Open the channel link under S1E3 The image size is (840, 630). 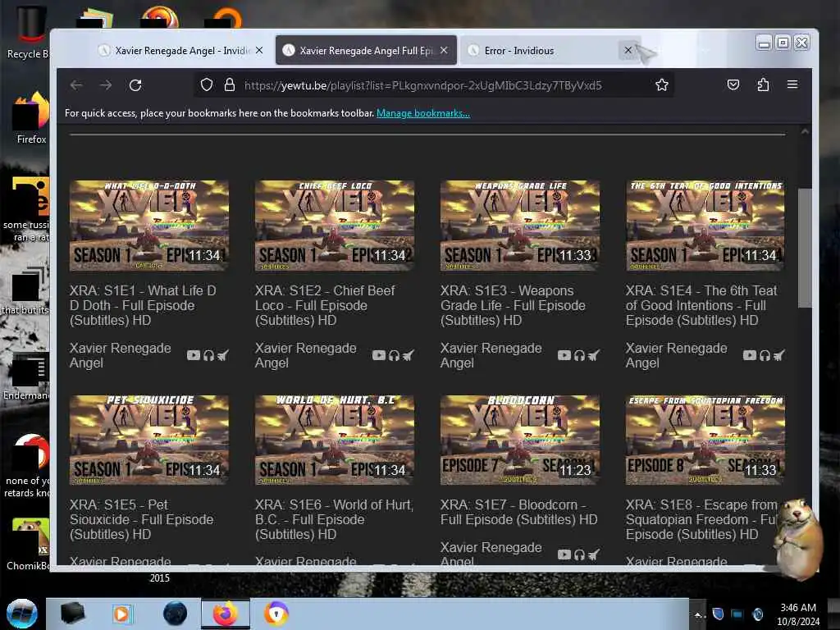coord(491,355)
